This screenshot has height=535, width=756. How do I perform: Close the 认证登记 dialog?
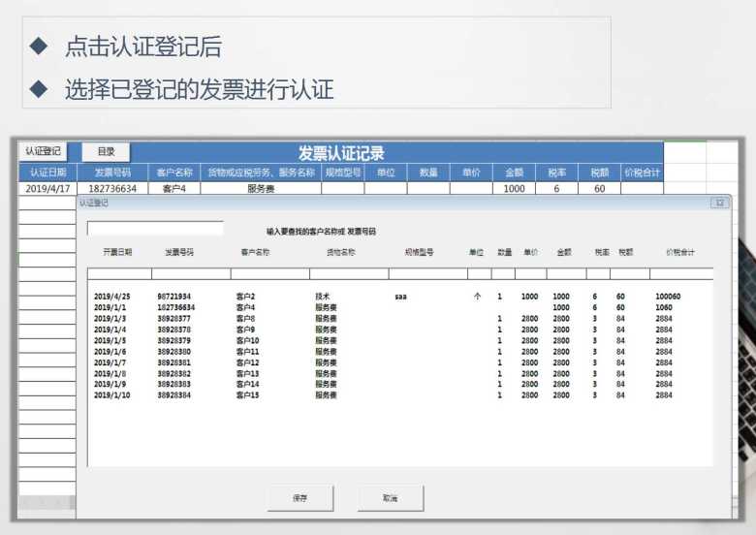point(719,203)
